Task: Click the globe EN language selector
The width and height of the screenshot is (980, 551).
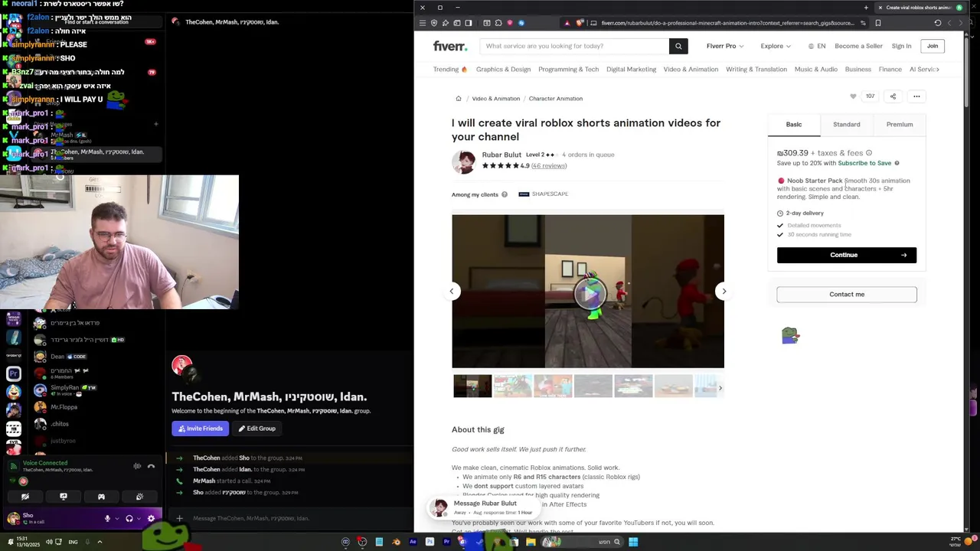Action: tap(817, 46)
